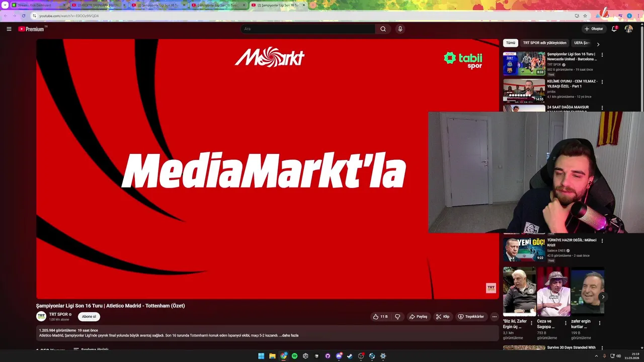The image size is (644, 362).
Task: Open Windows Start menu
Action: coord(261,356)
